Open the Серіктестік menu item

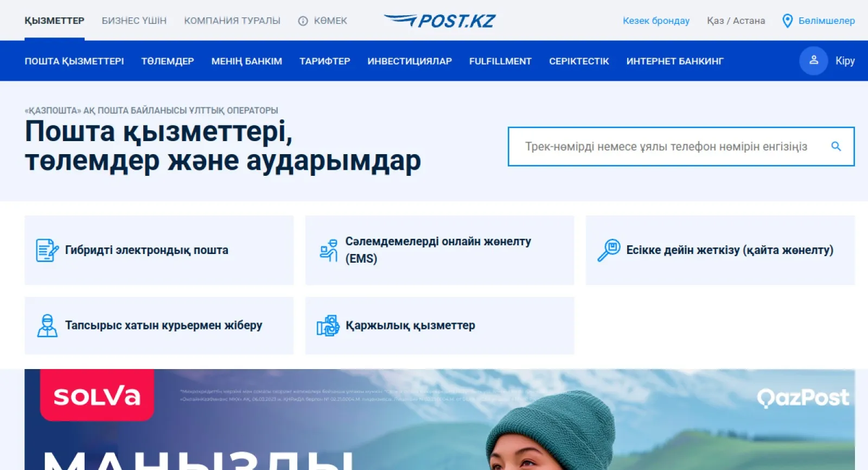click(579, 61)
